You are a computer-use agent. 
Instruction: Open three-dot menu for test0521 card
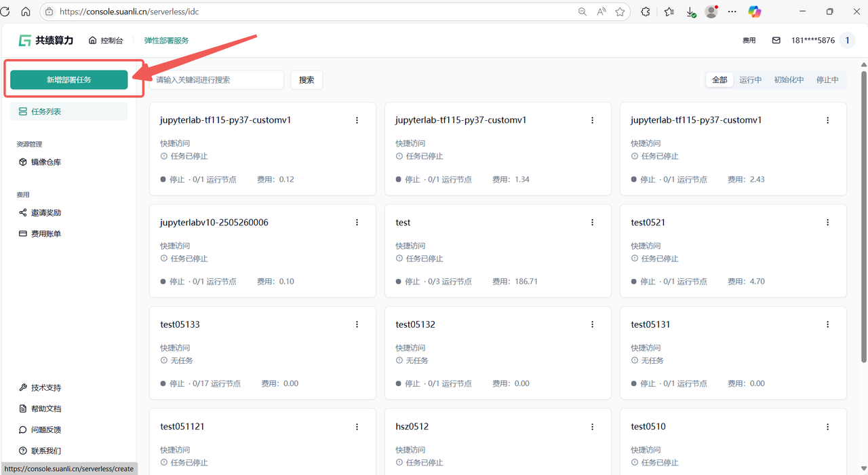[x=827, y=223]
